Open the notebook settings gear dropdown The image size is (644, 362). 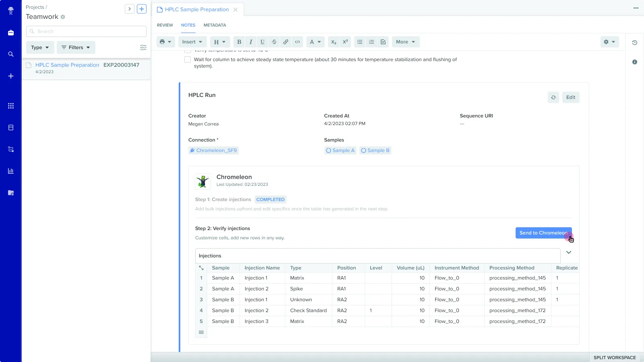[609, 42]
